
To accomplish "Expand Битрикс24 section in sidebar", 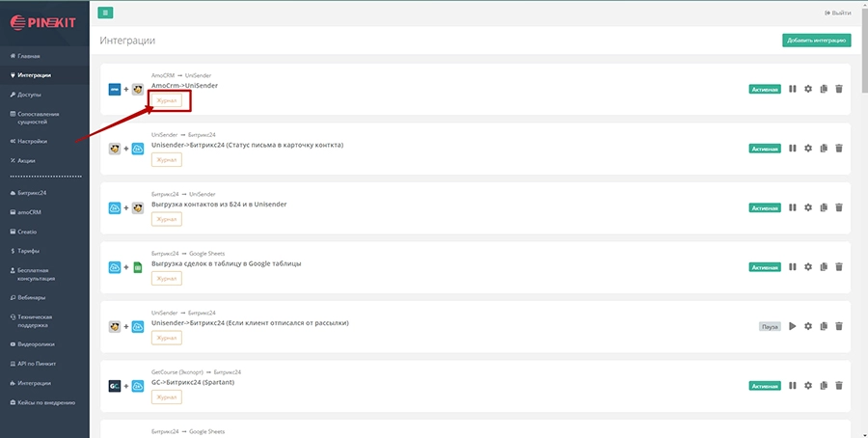I will tap(33, 193).
